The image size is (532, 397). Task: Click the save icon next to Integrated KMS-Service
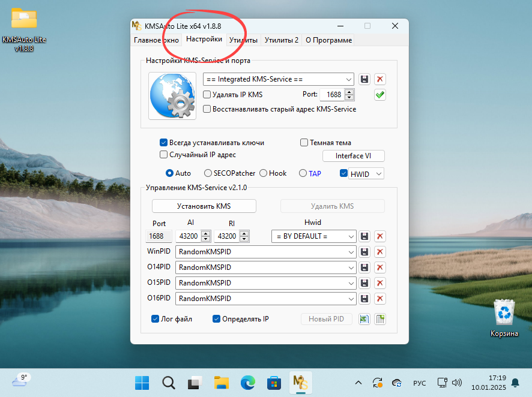[364, 79]
